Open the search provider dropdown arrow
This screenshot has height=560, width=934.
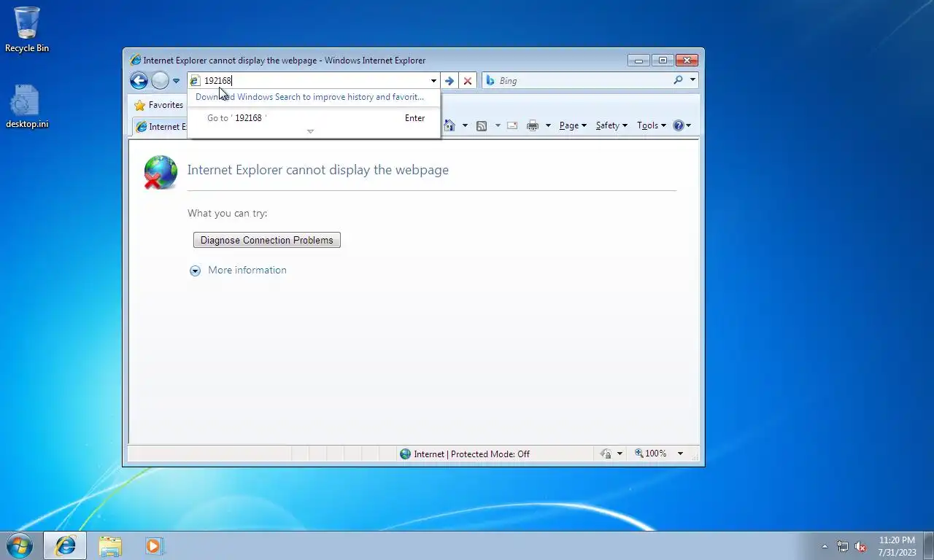692,81
